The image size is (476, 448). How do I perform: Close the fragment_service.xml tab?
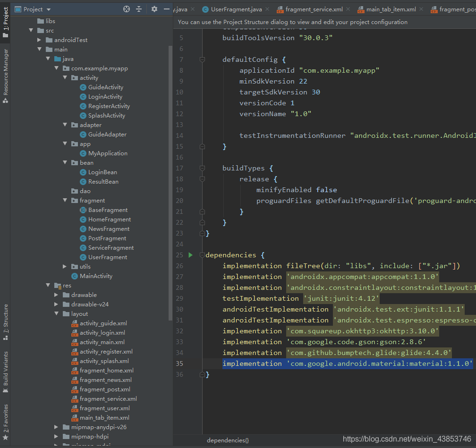click(x=348, y=9)
